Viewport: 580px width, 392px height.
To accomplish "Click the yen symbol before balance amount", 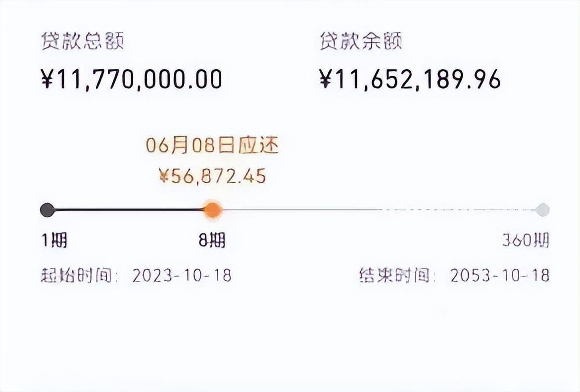I will coord(325,79).
